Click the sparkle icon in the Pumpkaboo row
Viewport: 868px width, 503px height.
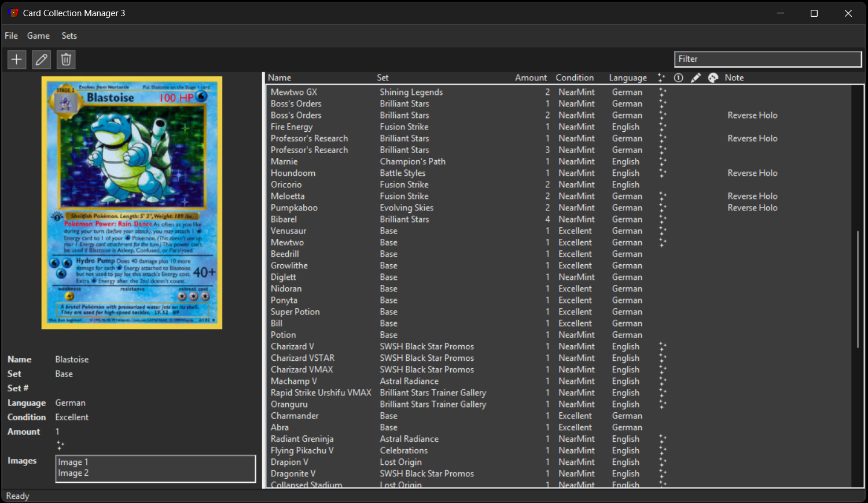tap(663, 208)
